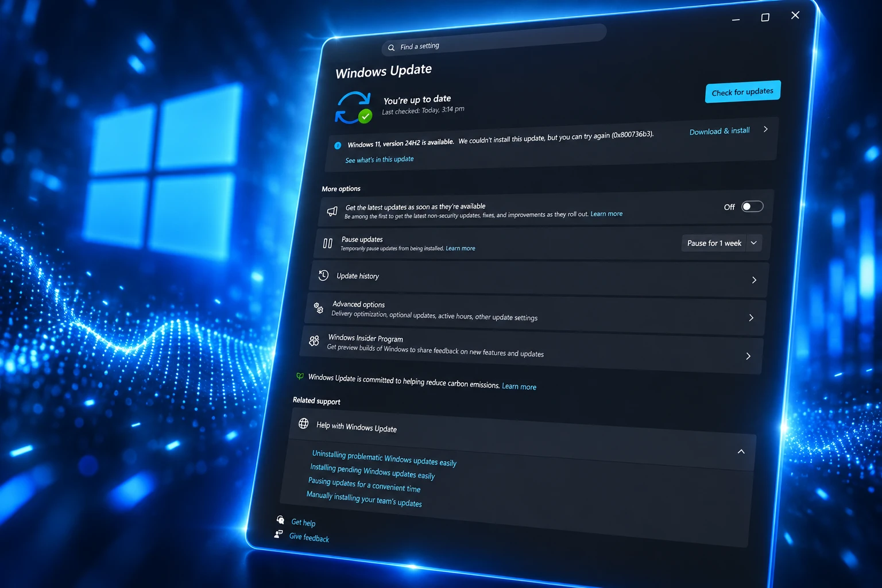Image resolution: width=882 pixels, height=588 pixels.
Task: Click the globe icon beside Help with Windows Update
Action: (x=303, y=424)
